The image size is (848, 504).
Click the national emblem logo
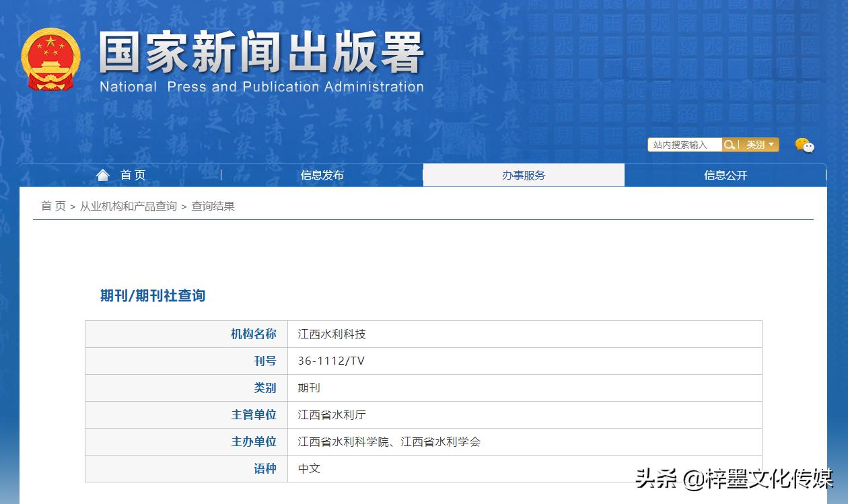[50, 59]
